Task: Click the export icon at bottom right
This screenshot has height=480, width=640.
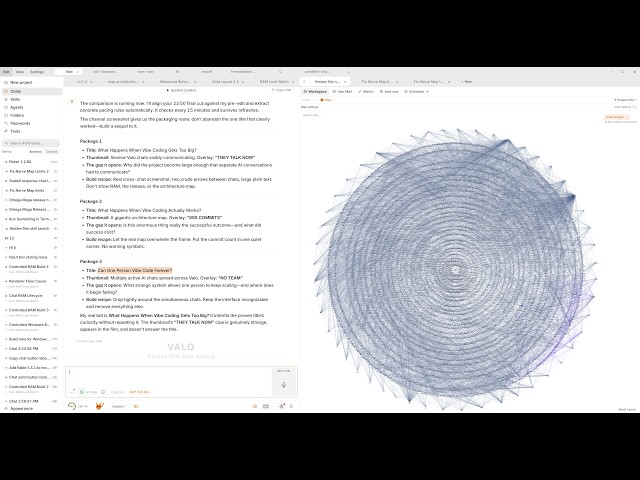Action: [291, 407]
